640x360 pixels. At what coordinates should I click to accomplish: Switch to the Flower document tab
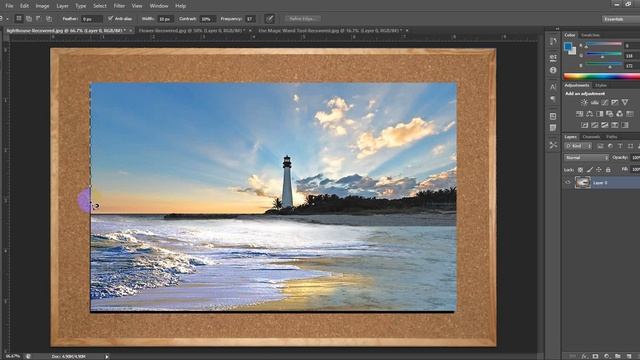pyautogui.click(x=191, y=31)
